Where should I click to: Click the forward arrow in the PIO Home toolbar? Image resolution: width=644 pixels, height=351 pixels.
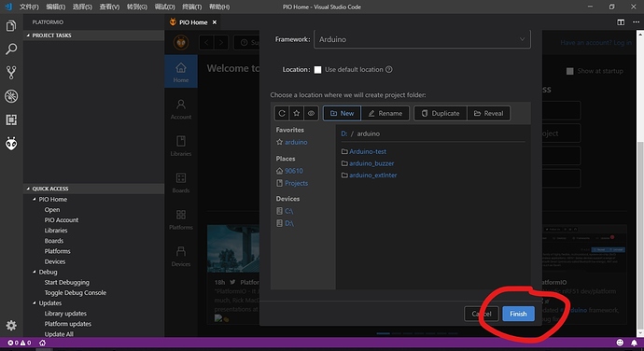click(x=221, y=42)
